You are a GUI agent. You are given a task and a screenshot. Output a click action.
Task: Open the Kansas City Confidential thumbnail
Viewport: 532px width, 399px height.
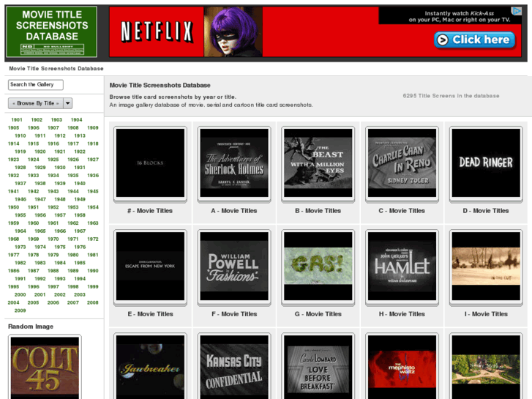(234, 366)
